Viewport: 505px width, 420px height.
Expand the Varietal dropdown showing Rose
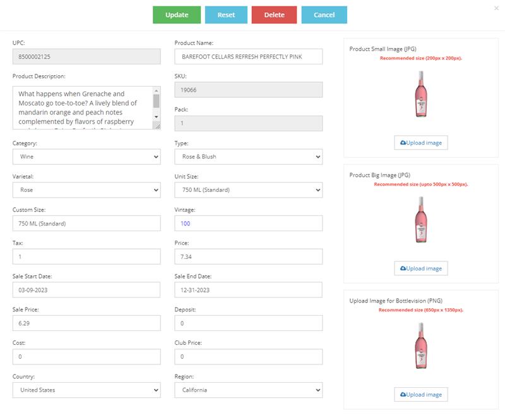(86, 190)
